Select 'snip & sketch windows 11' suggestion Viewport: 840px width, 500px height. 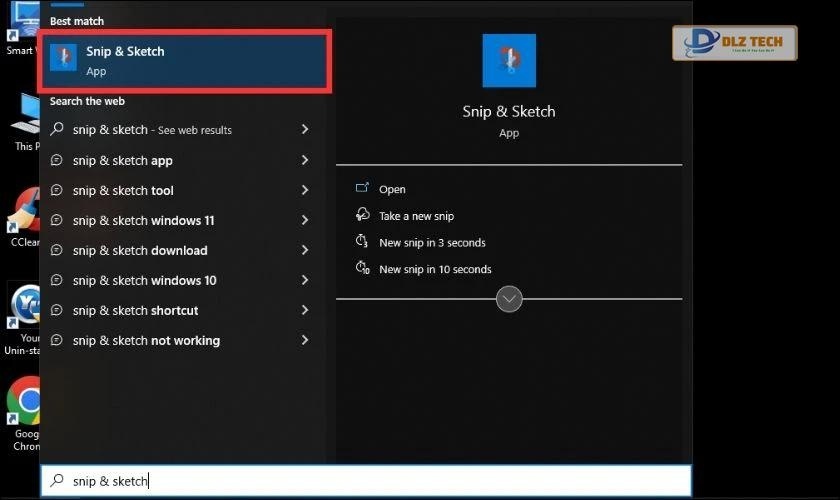(x=143, y=220)
